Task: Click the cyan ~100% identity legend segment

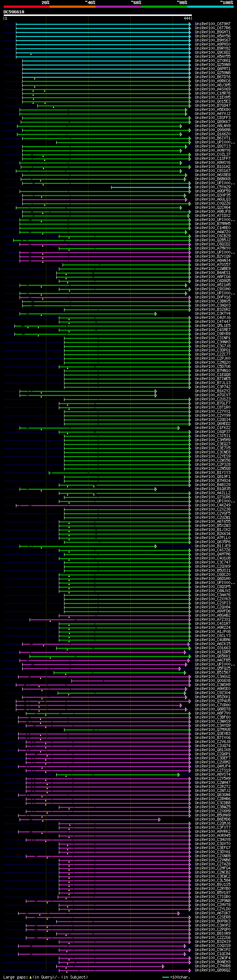Action: [210, 6]
